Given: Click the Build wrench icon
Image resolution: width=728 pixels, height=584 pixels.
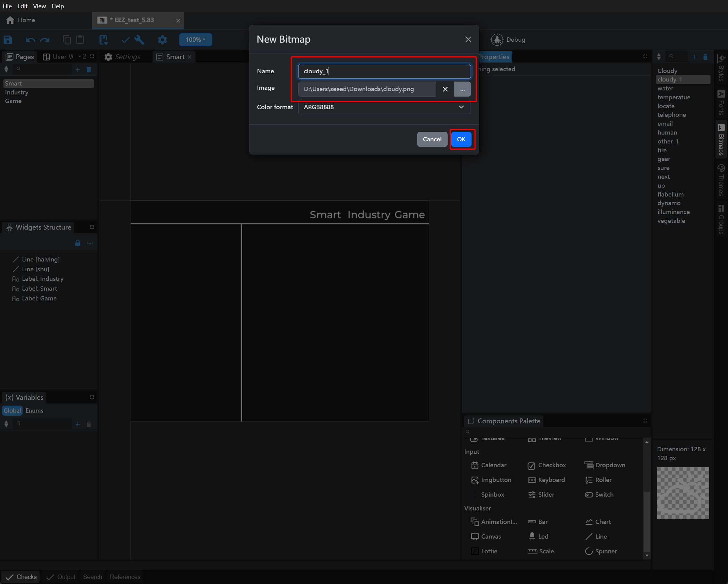Looking at the screenshot, I should (x=140, y=40).
